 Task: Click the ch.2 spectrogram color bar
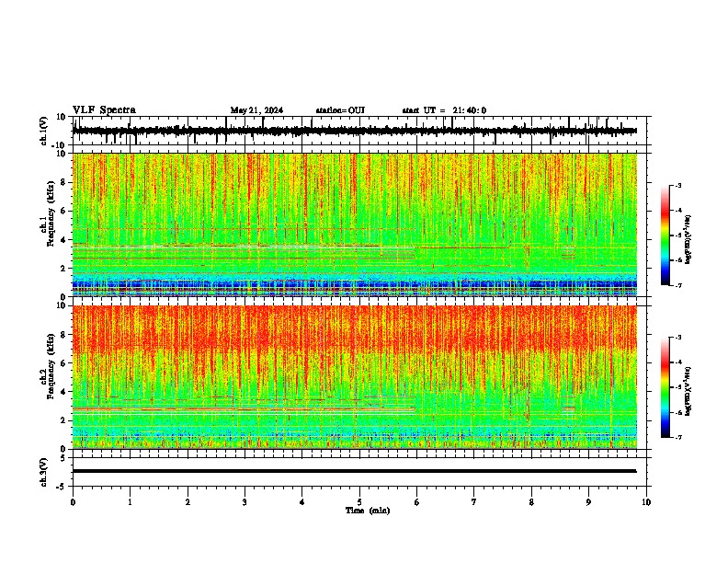coord(665,387)
